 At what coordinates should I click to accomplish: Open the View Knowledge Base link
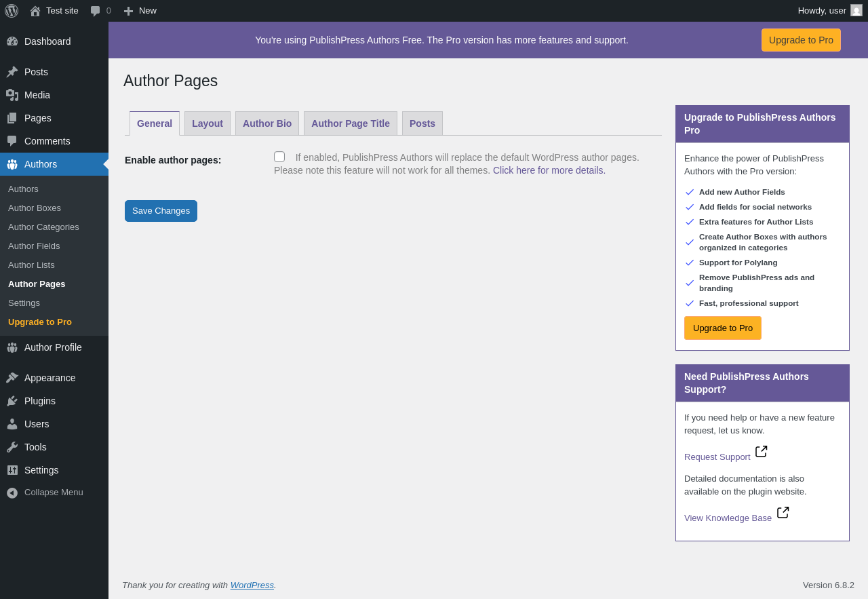click(728, 518)
